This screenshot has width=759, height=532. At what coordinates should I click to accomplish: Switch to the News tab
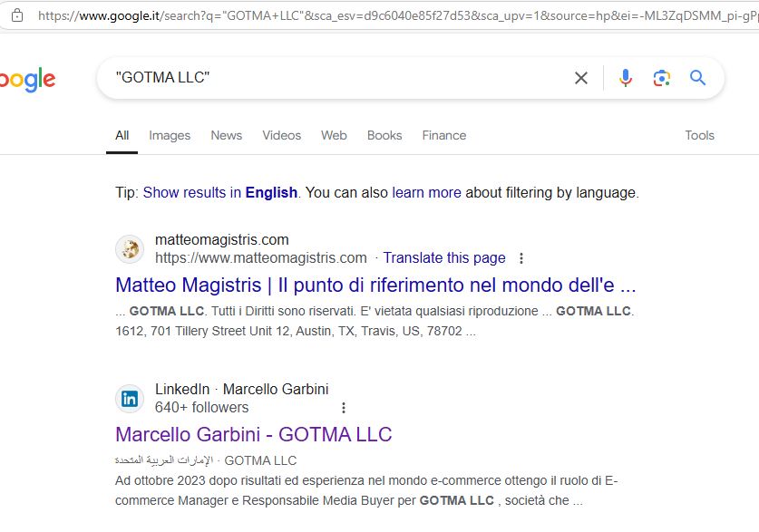(226, 135)
